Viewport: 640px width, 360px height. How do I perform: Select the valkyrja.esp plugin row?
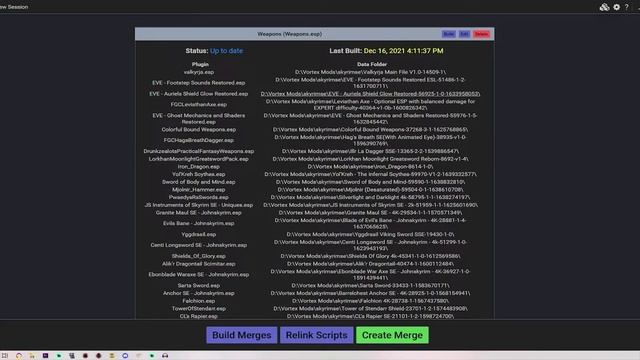click(199, 72)
